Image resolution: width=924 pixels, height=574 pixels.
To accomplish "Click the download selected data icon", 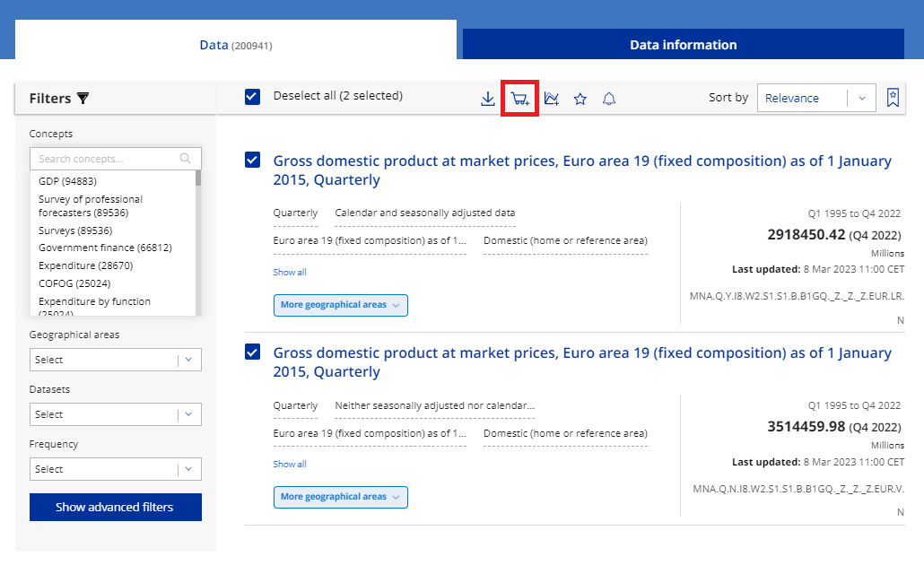I will [488, 99].
